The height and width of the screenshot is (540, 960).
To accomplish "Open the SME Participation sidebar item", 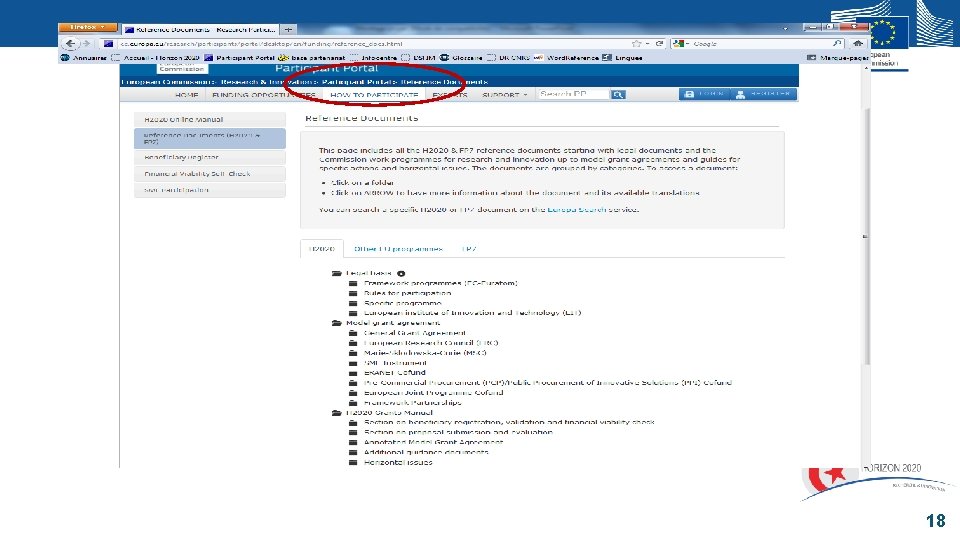I will tap(210, 190).
